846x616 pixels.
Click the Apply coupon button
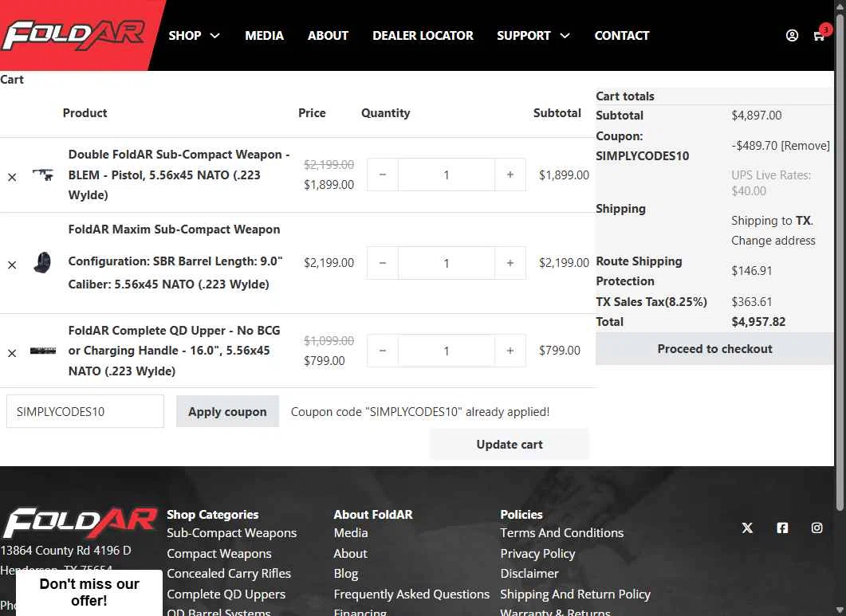click(227, 411)
